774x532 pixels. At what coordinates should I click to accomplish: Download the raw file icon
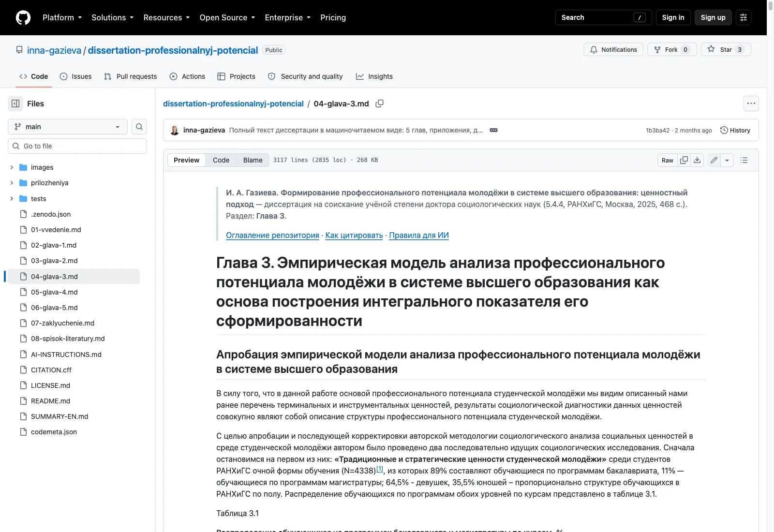point(697,160)
